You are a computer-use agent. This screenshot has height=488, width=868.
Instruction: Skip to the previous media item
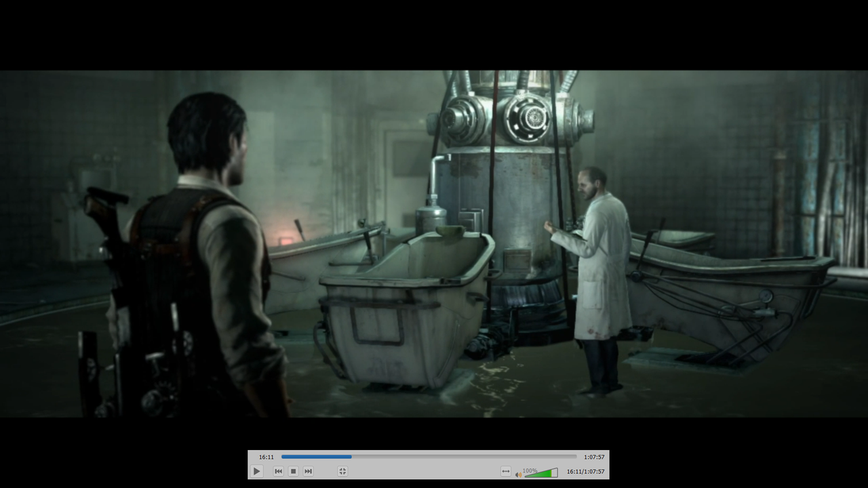click(278, 471)
